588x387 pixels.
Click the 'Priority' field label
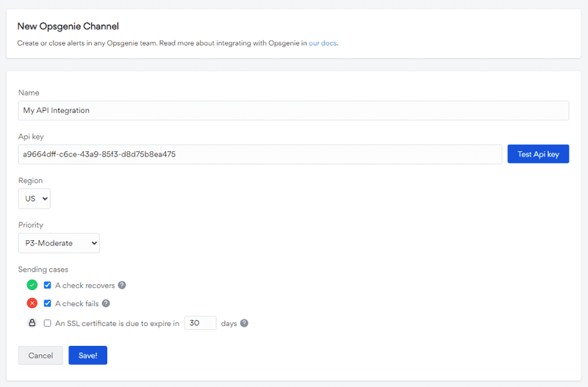(x=31, y=225)
